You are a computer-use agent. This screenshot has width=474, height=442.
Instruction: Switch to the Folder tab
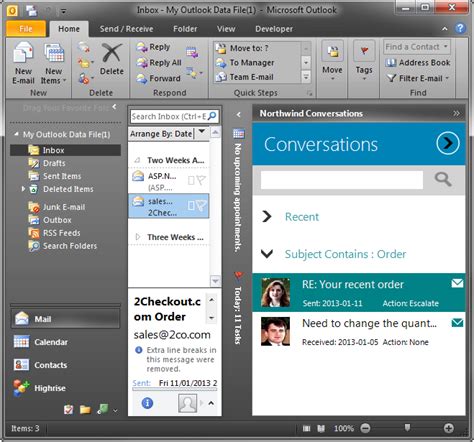coord(185,29)
